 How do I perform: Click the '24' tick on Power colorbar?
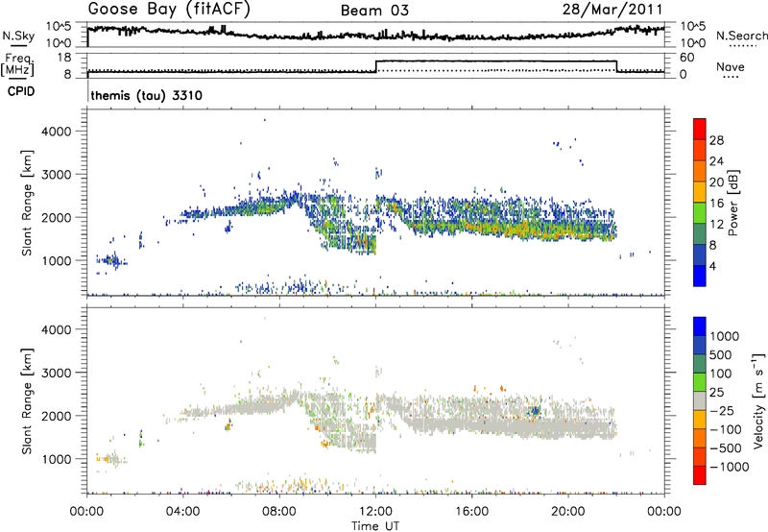pyautogui.click(x=716, y=161)
